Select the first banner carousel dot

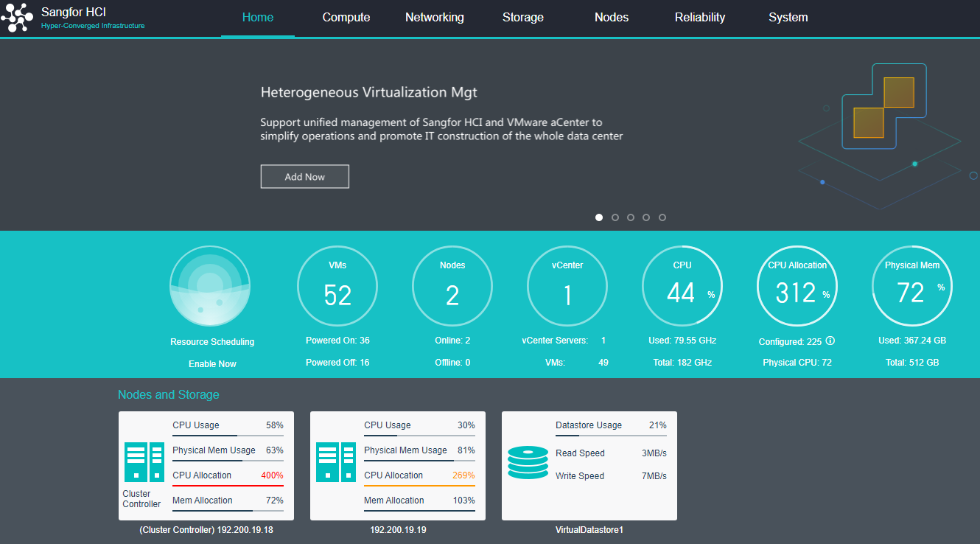[599, 217]
